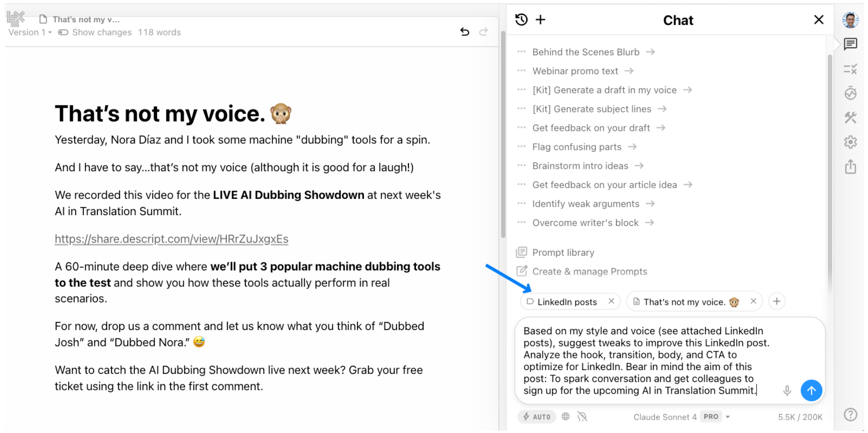Select Create & manage Prompts

tap(590, 271)
